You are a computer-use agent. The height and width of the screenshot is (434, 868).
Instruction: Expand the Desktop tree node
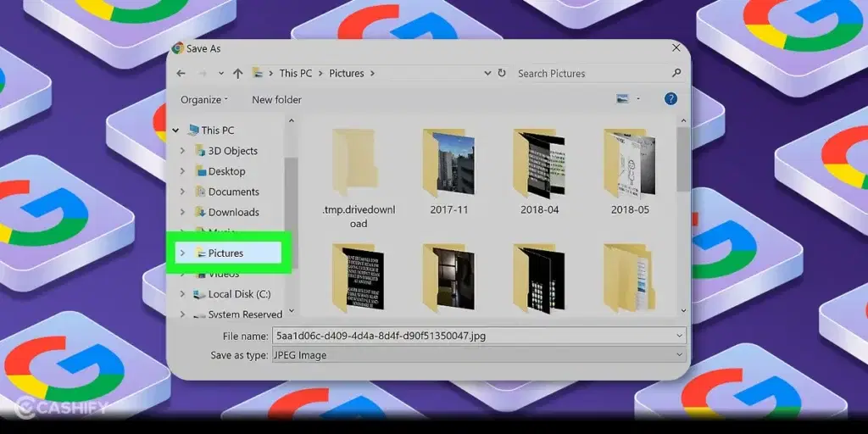[183, 171]
